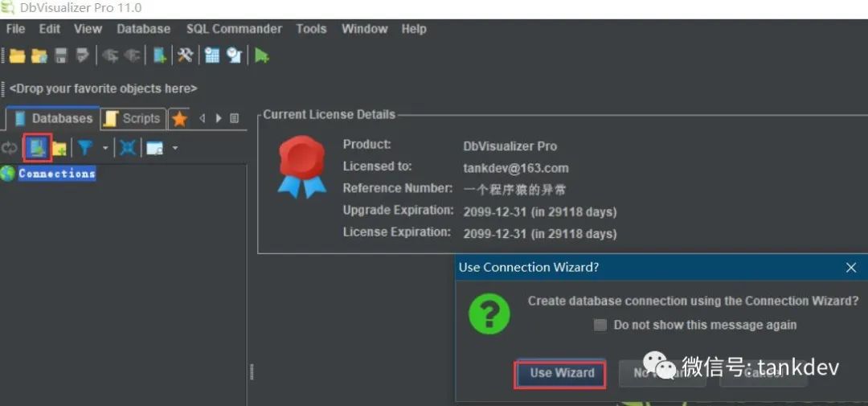This screenshot has height=406, width=868.
Task: Click the blue cross collapse-tree icon
Action: point(128,148)
